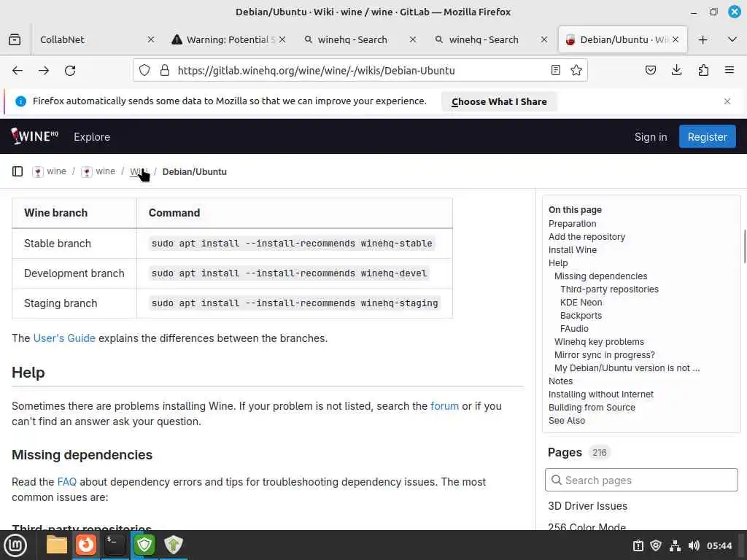This screenshot has width=747, height=560.
Task: Focus the URL address bar
Action: (360, 71)
